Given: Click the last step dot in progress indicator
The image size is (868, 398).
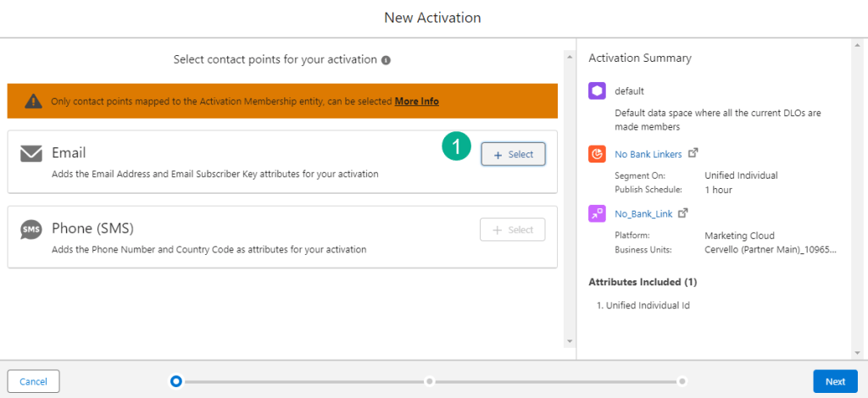Looking at the screenshot, I should click(682, 381).
